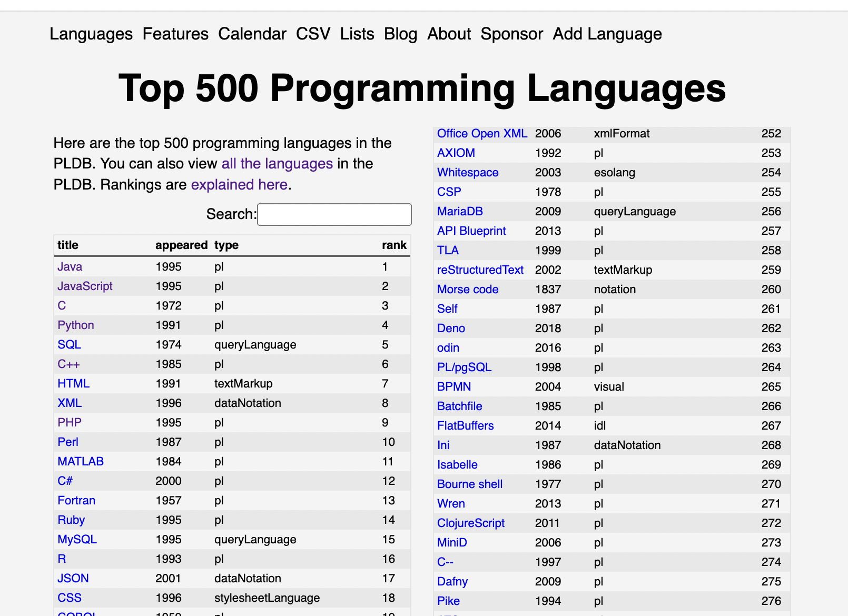Sort table by the type column header
Screen dimensions: 848x616
(x=226, y=245)
